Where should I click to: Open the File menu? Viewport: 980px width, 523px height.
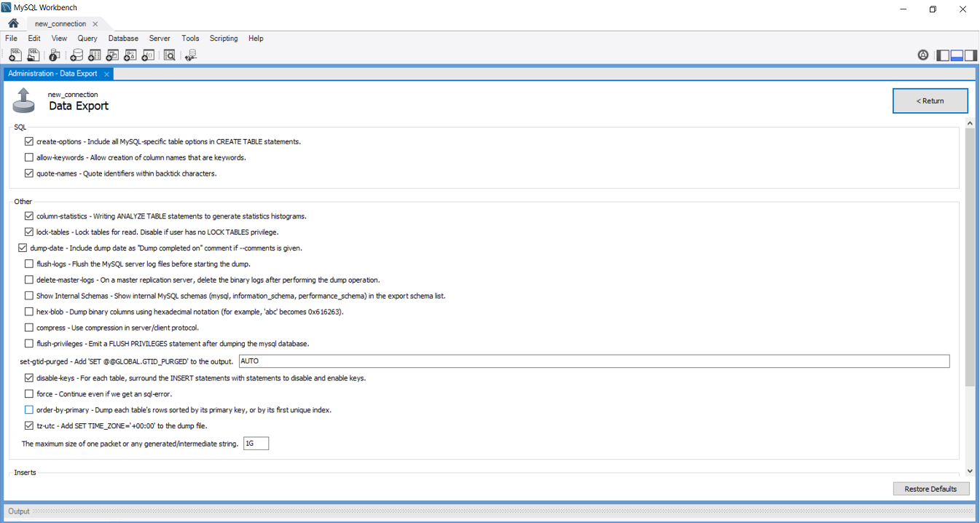[11, 39]
